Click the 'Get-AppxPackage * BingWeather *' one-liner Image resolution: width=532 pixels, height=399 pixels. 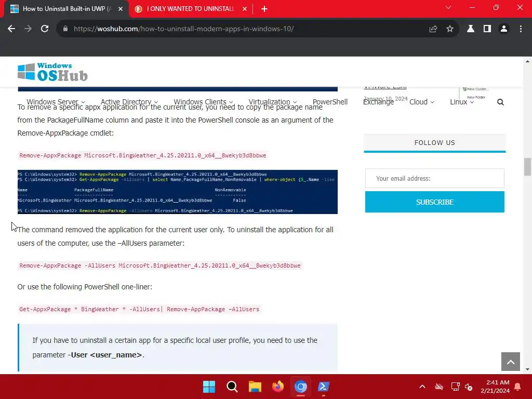point(139,309)
